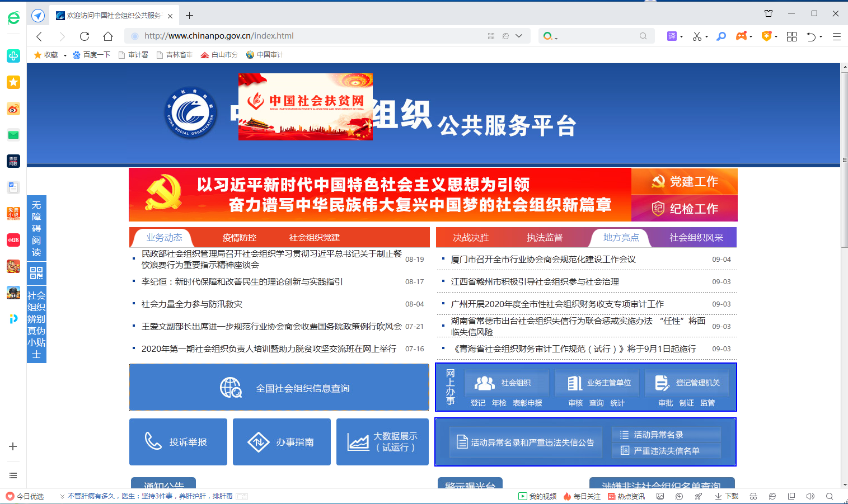
Task: Expand the address bar history dropdown chevron
Action: tap(519, 36)
